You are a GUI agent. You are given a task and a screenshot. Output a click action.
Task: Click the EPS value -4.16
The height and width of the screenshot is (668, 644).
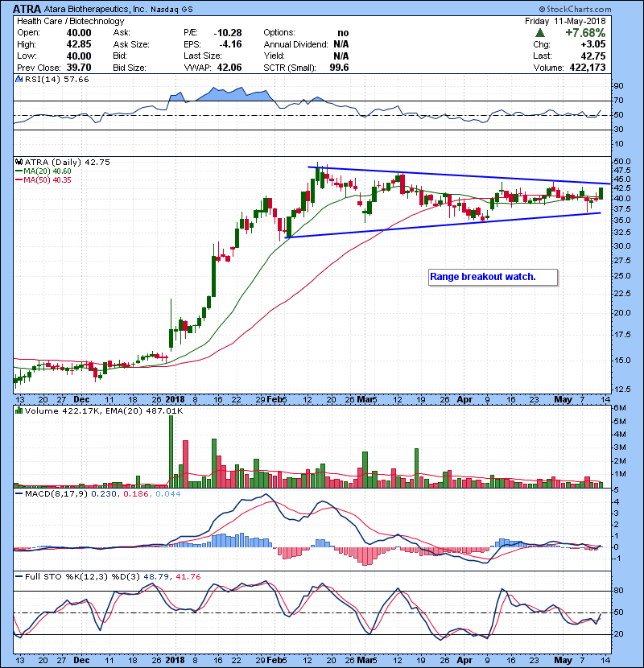click(x=230, y=44)
